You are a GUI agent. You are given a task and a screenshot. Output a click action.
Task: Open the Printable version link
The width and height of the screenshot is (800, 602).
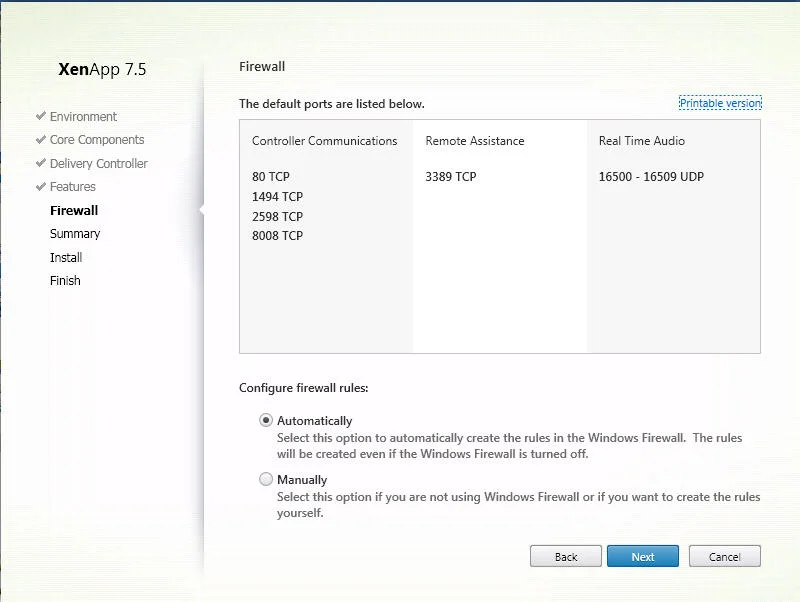[720, 103]
